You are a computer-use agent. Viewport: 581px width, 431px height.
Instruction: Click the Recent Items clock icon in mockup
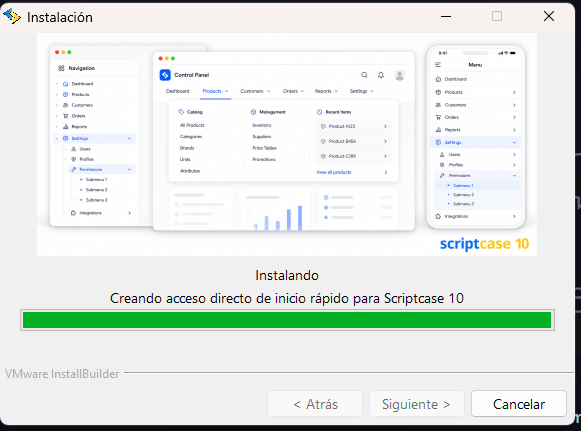click(319, 112)
